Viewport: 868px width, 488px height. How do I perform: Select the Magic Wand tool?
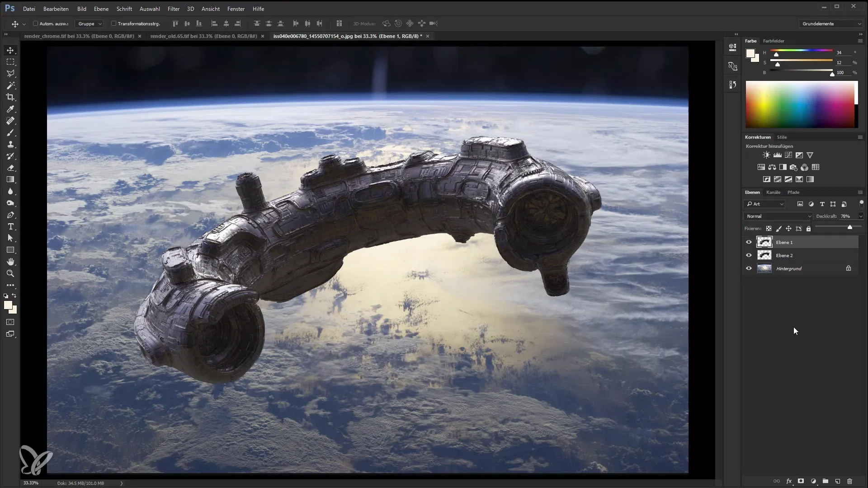[10, 85]
